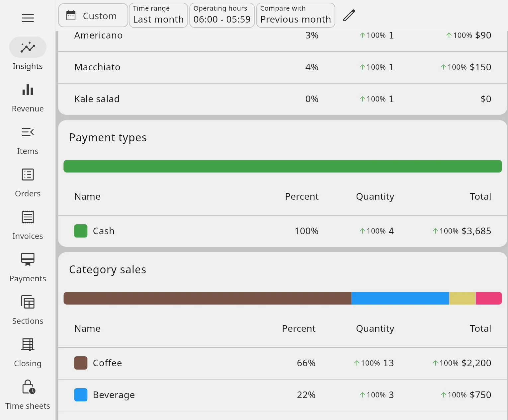Screen dimensions: 508x420
Task: Change Compare with Previous month option
Action: pyautogui.click(x=296, y=16)
